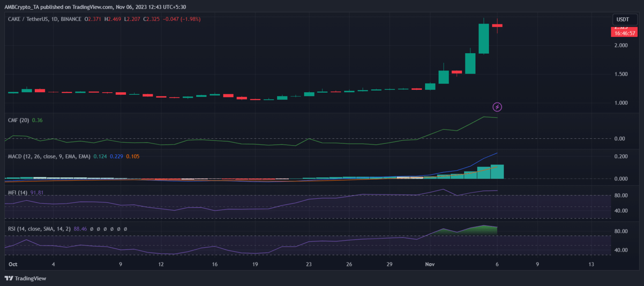Click the purple lightning bolt event icon

[497, 107]
